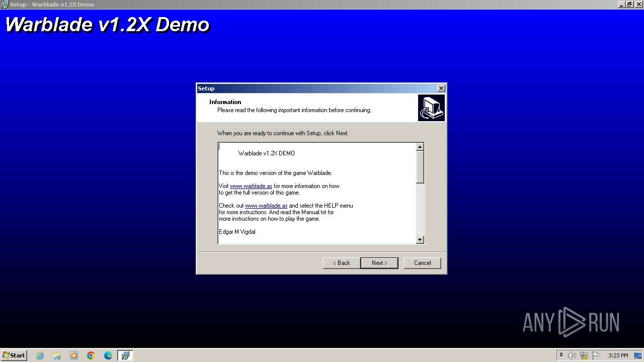This screenshot has height=362, width=644.
Task: Launch Internet Explorer from the taskbar
Action: tap(40, 355)
